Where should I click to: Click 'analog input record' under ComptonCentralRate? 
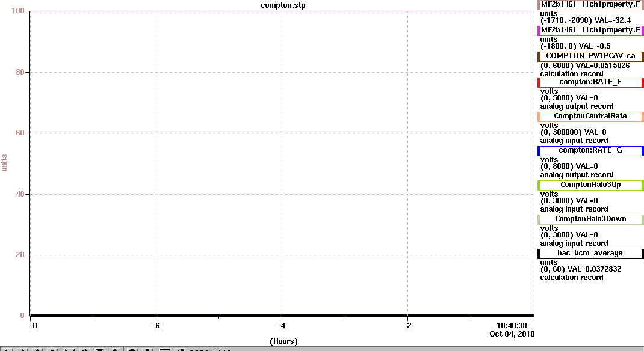[574, 141]
